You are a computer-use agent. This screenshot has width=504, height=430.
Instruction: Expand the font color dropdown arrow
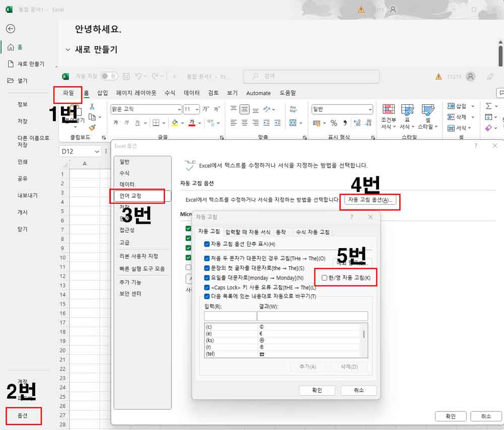tap(200, 123)
